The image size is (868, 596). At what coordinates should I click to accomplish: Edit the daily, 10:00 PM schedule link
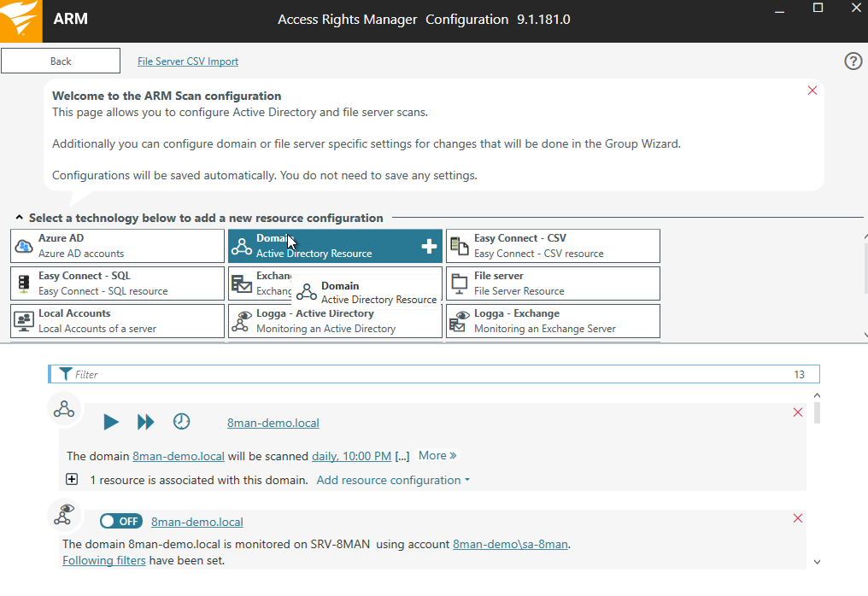point(351,457)
